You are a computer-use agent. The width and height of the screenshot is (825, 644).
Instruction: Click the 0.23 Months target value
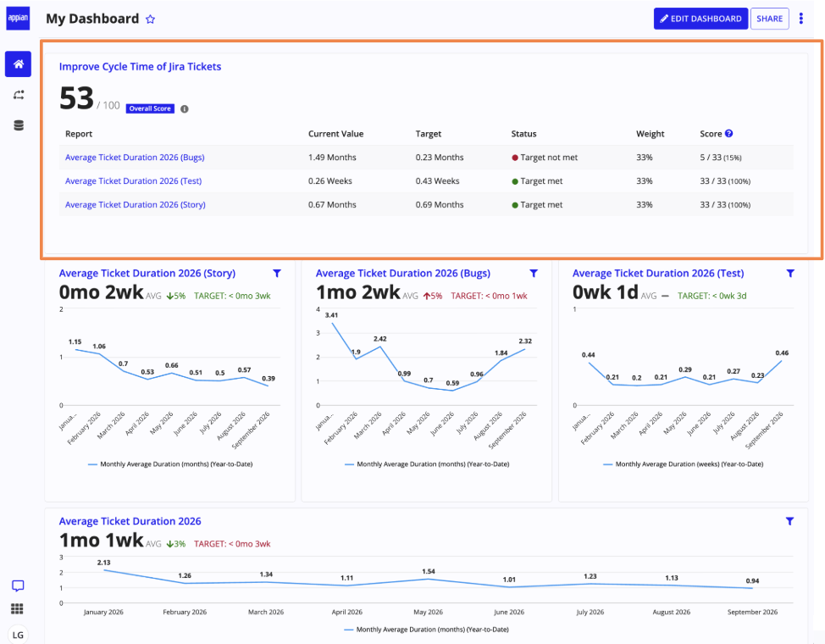(x=440, y=157)
